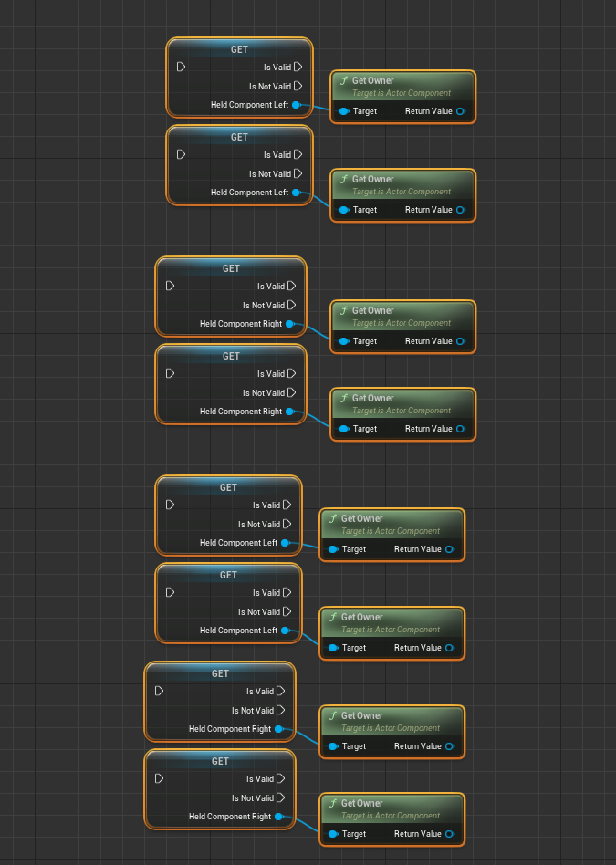The image size is (616, 865).
Task: Click Target pin, second Get Owner node from top
Action: coord(344,210)
